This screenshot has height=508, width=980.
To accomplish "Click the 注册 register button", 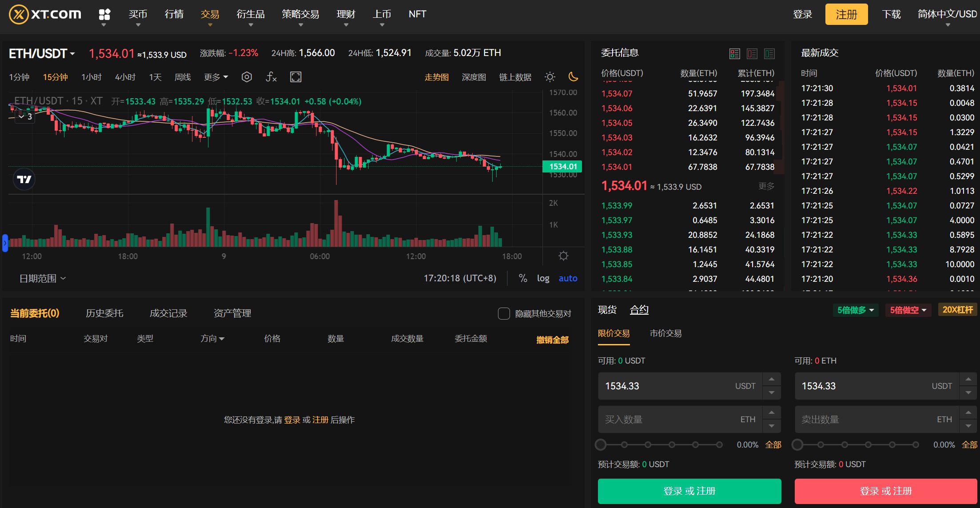I will [x=846, y=14].
